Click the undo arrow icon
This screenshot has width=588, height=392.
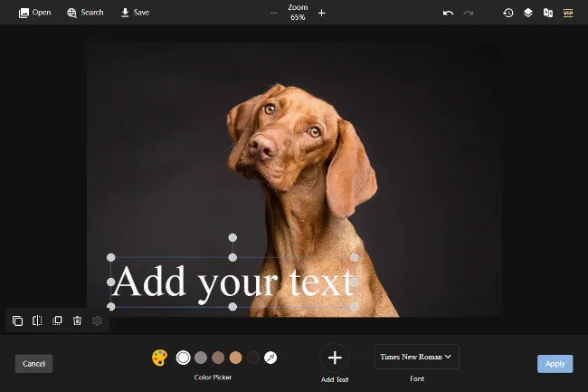tap(448, 13)
